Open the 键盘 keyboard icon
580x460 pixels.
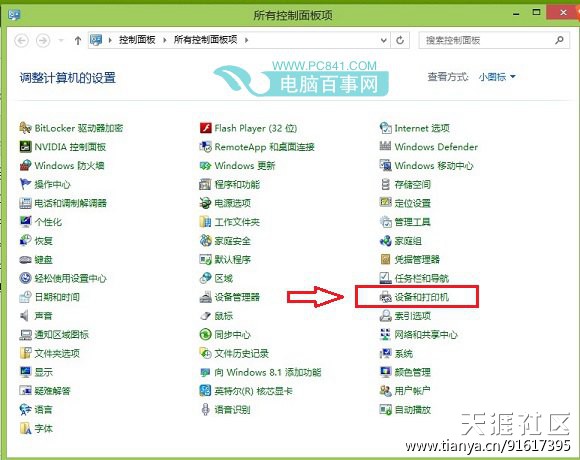tap(25, 259)
